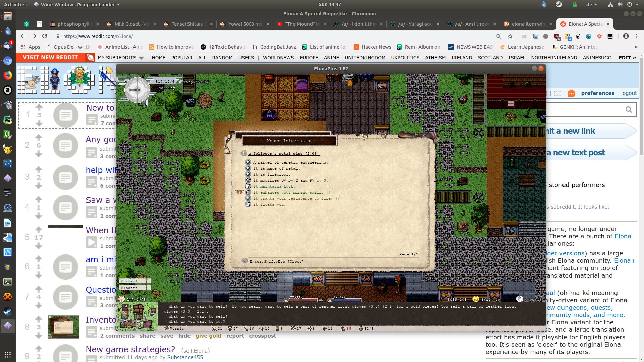The image size is (644, 362).
Task: Reload the Reddit page
Action: [45, 36]
